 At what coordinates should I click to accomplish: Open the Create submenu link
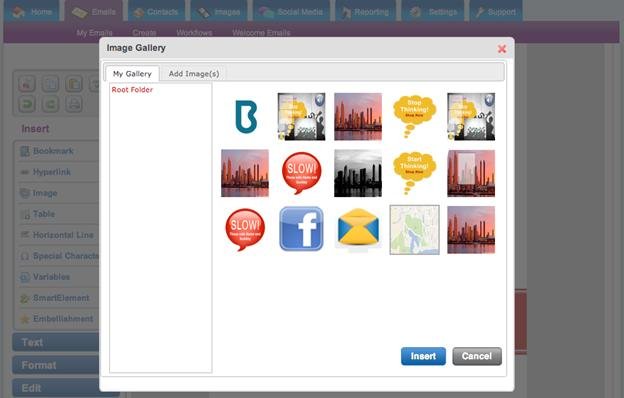[x=144, y=33]
